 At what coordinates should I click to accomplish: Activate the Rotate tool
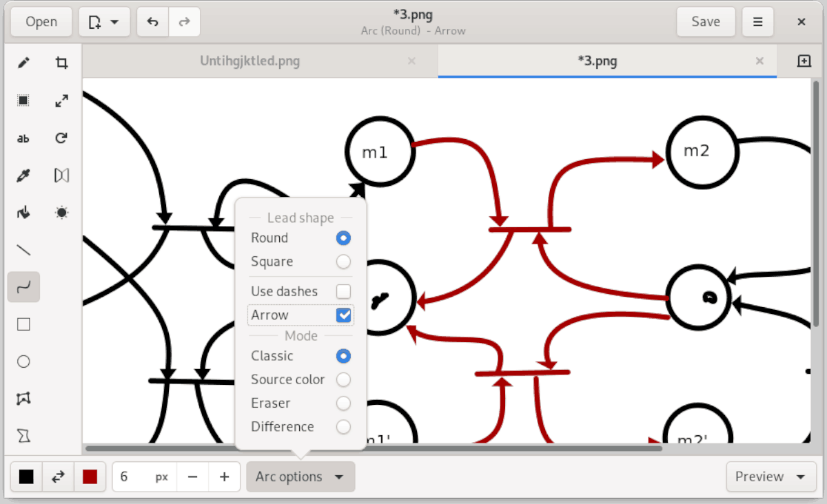[x=61, y=138]
